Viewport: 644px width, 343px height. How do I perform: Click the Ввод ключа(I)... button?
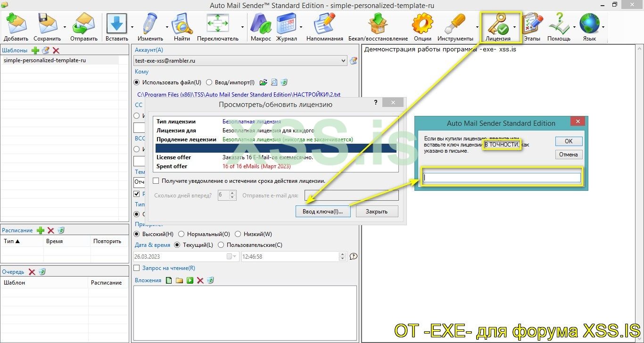pyautogui.click(x=323, y=212)
